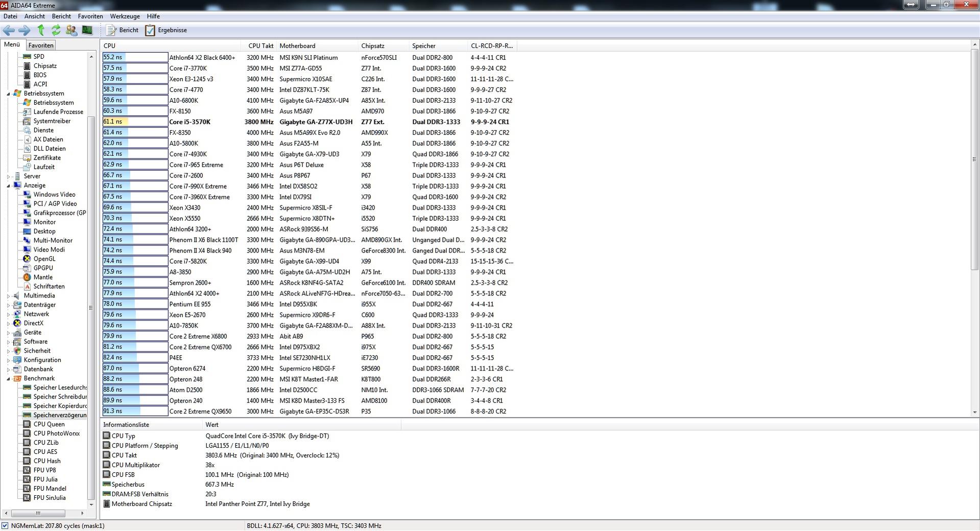
Task: Select the Schriftarten icon
Action: [x=27, y=287]
